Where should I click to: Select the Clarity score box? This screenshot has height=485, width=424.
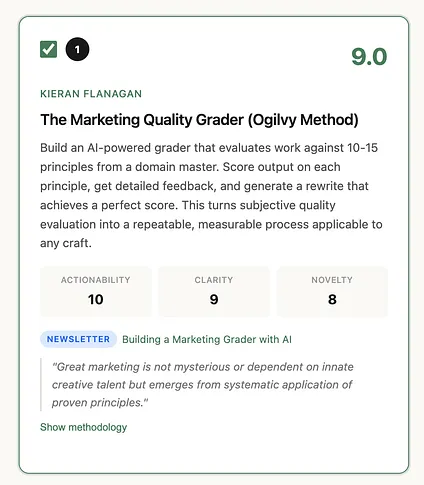(214, 291)
